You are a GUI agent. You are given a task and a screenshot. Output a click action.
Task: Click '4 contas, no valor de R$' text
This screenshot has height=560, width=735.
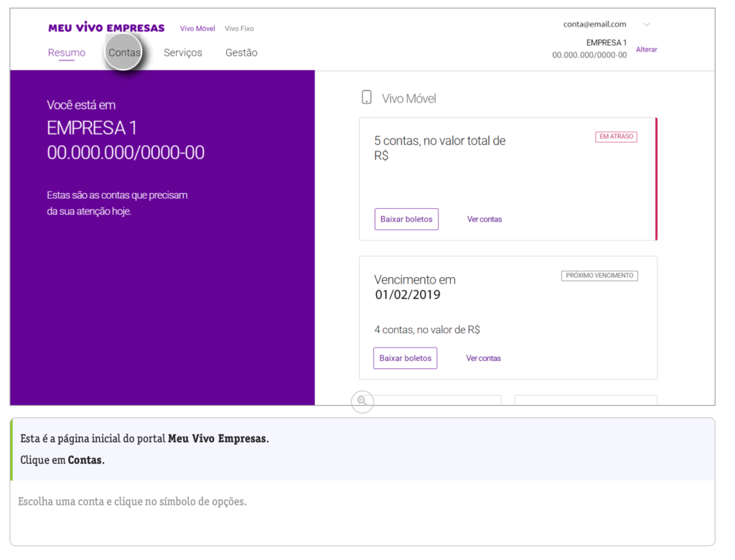[x=427, y=330]
